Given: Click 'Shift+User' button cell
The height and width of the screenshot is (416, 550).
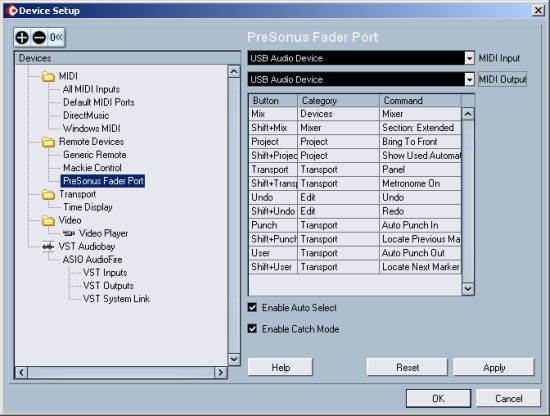Looking at the screenshot, I should (273, 267).
